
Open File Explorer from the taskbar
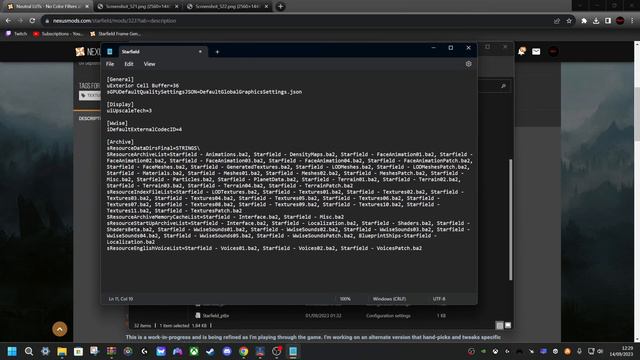pos(62,351)
